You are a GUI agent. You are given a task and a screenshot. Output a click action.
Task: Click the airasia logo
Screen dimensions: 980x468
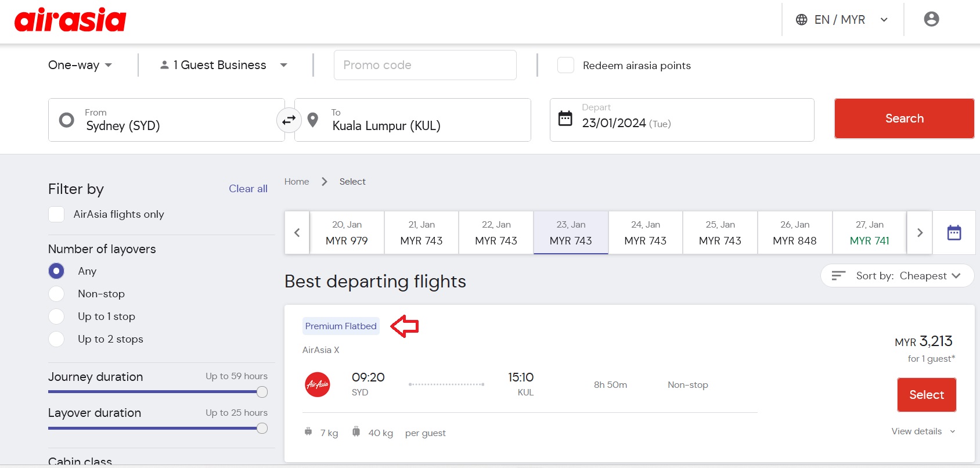point(70,20)
